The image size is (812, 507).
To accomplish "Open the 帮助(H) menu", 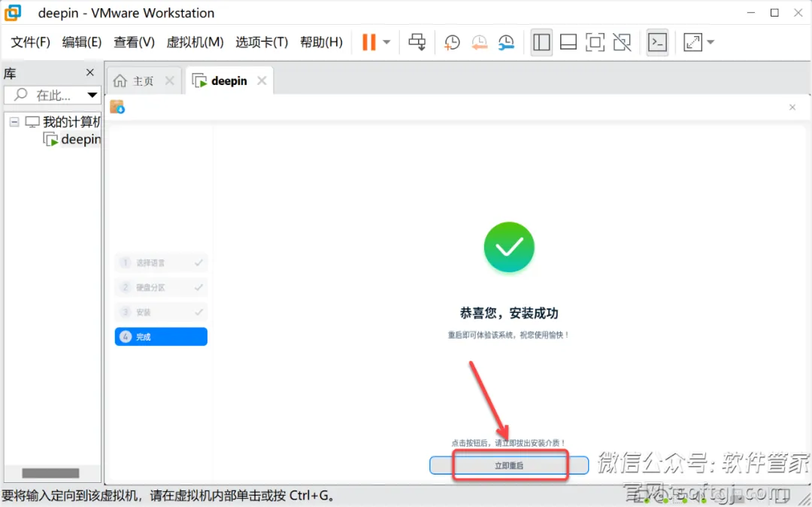I will pos(321,42).
